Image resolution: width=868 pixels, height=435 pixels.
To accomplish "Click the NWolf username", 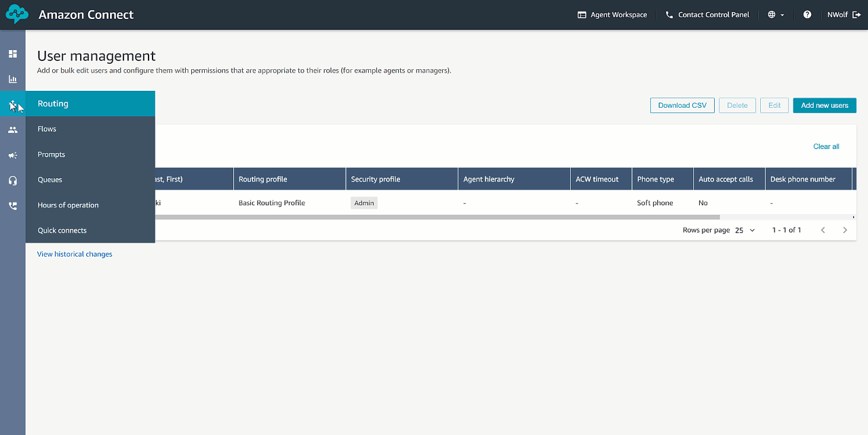I will point(837,14).
